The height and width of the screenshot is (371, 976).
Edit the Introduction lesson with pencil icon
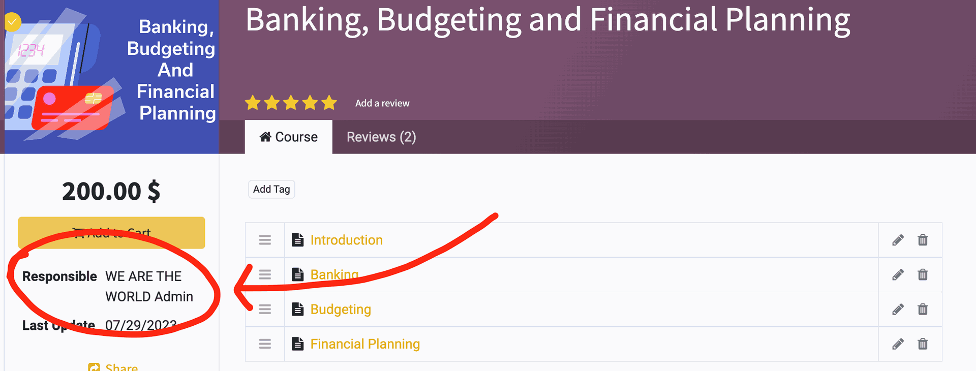point(898,240)
